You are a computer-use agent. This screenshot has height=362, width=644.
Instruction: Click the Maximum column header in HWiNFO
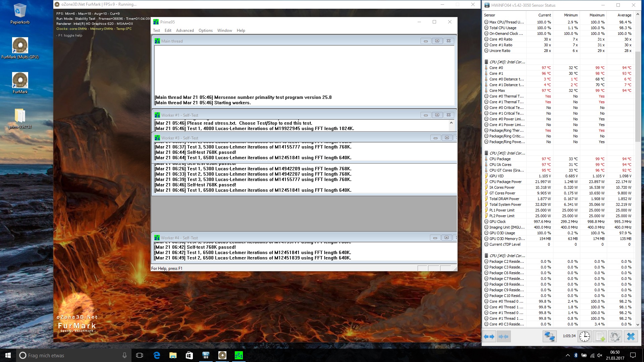593,15
